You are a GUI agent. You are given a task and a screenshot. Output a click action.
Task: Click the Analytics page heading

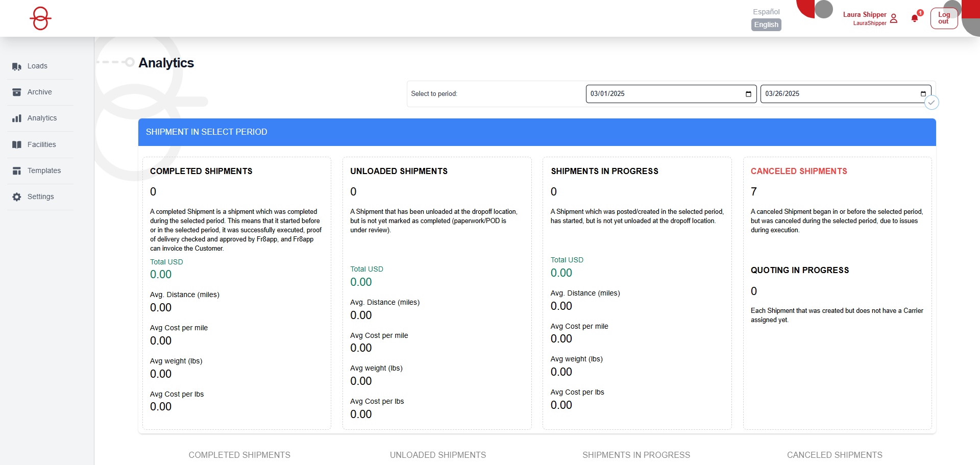166,63
